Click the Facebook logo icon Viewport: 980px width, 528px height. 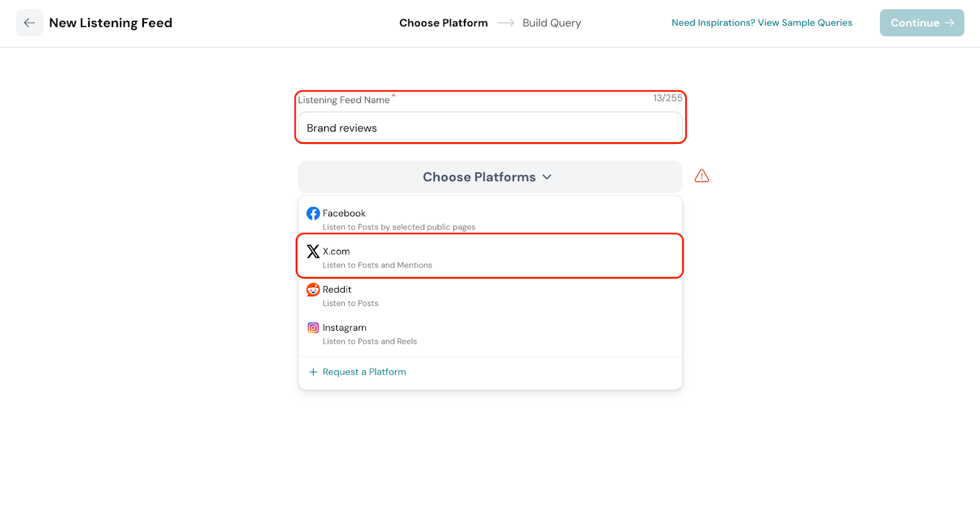pyautogui.click(x=313, y=213)
